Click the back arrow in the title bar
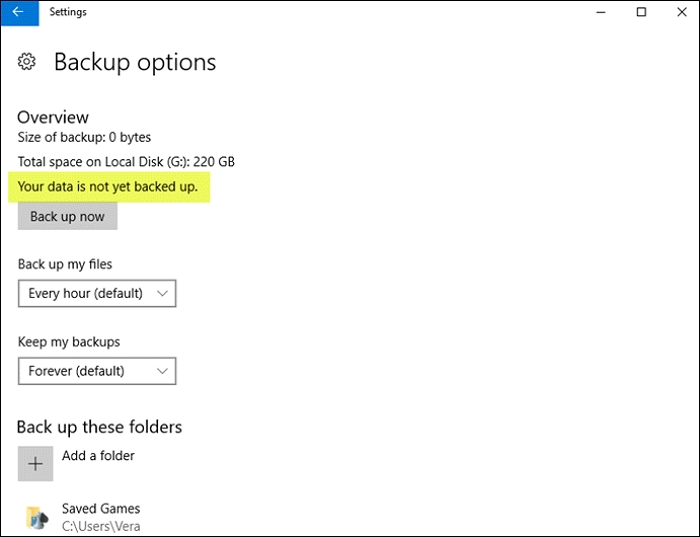The height and width of the screenshot is (537, 700). (18, 12)
